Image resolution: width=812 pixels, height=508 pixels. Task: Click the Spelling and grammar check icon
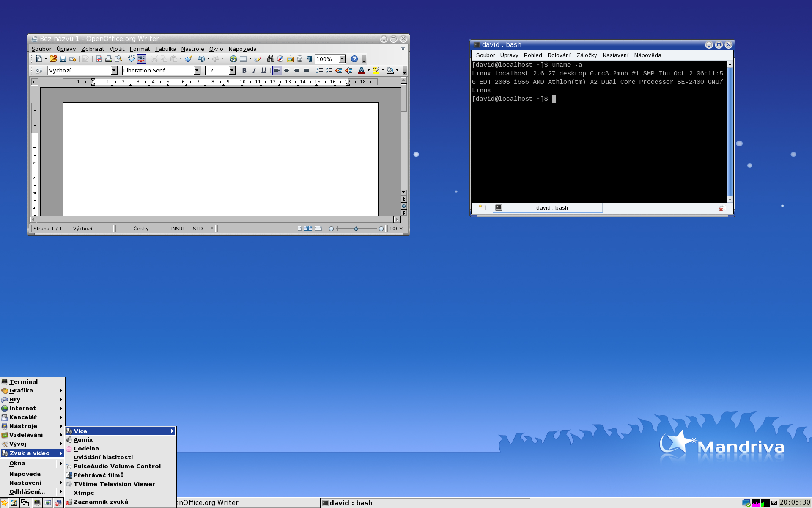pyautogui.click(x=132, y=59)
